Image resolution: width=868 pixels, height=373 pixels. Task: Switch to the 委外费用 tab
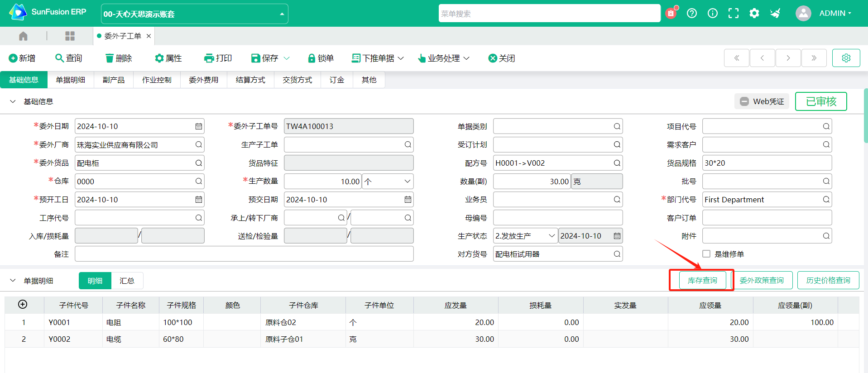click(x=204, y=80)
